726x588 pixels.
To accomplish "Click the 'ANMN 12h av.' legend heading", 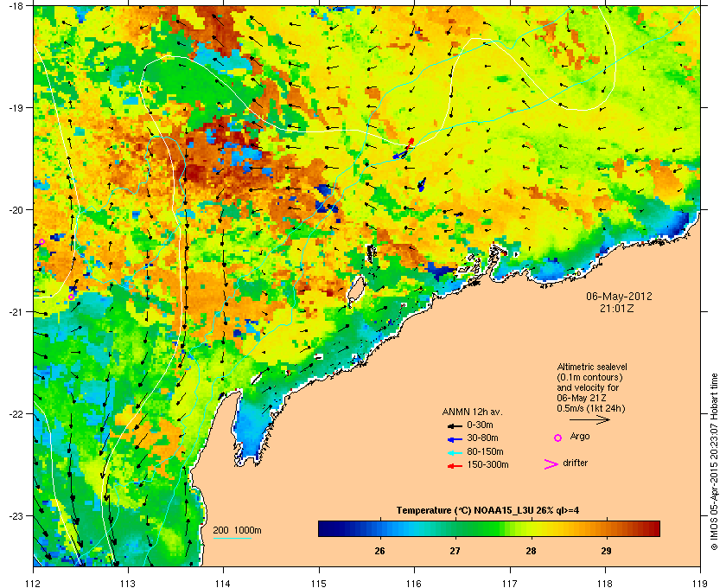I will point(472,412).
